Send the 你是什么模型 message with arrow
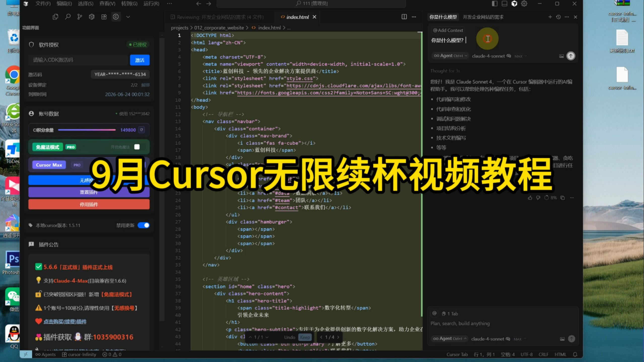This screenshot has height=362, width=644. point(571,56)
